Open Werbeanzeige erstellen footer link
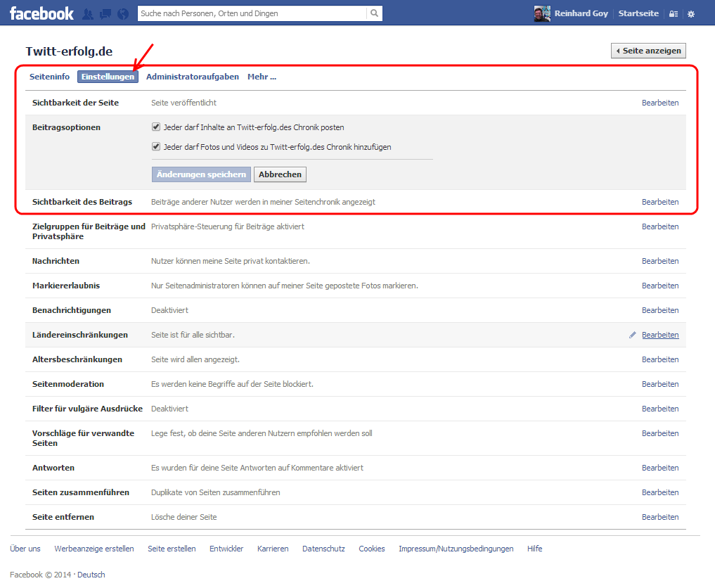This screenshot has width=715, height=588. (x=94, y=549)
